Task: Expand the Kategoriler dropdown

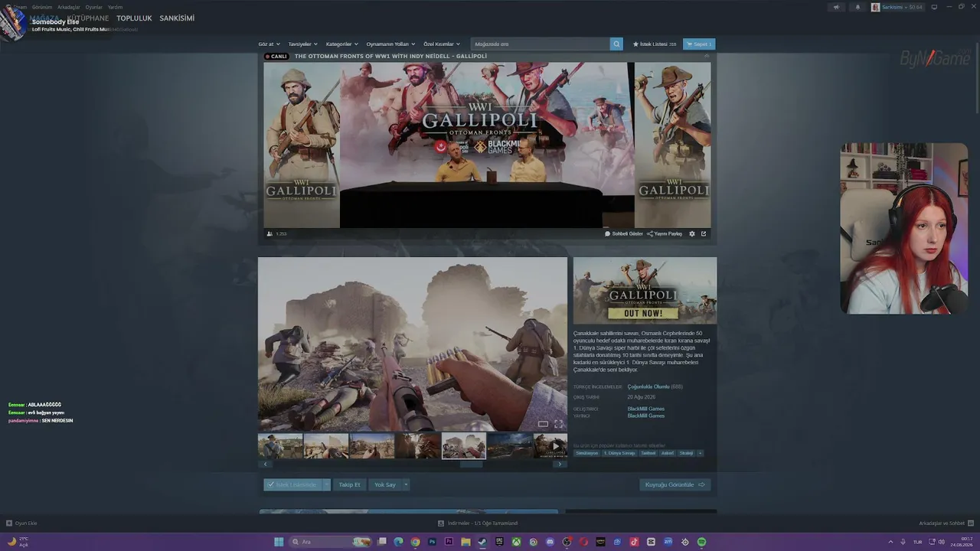Action: tap(341, 44)
